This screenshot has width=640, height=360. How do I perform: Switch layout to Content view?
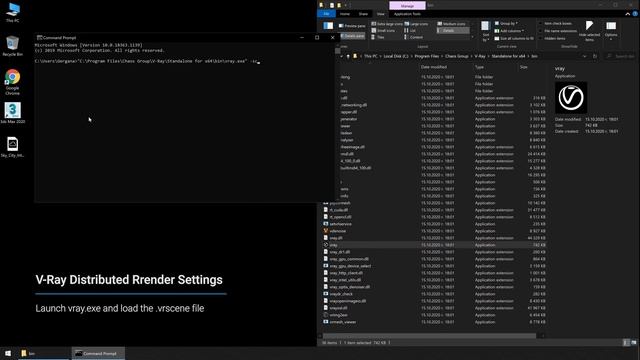click(x=413, y=37)
